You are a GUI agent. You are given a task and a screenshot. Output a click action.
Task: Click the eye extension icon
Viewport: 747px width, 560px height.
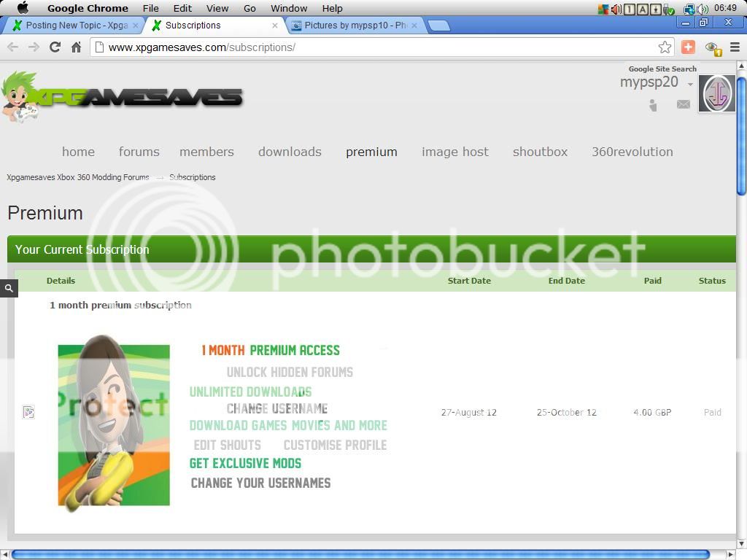(711, 47)
